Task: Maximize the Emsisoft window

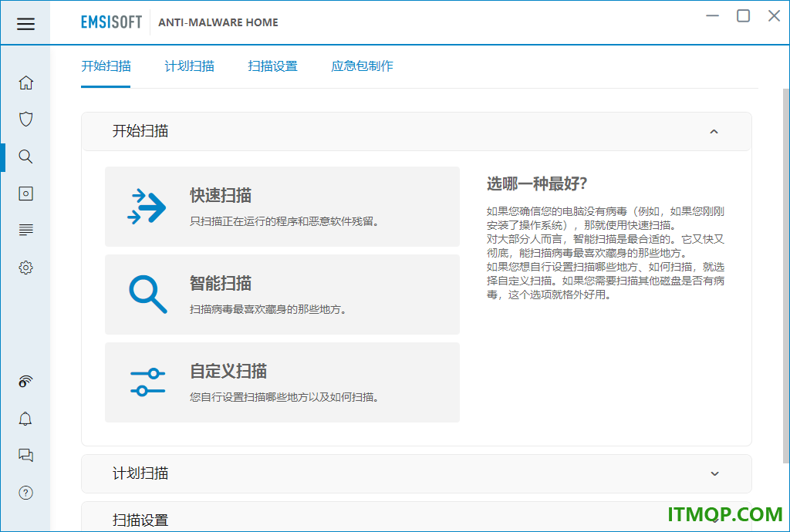Action: (x=743, y=15)
